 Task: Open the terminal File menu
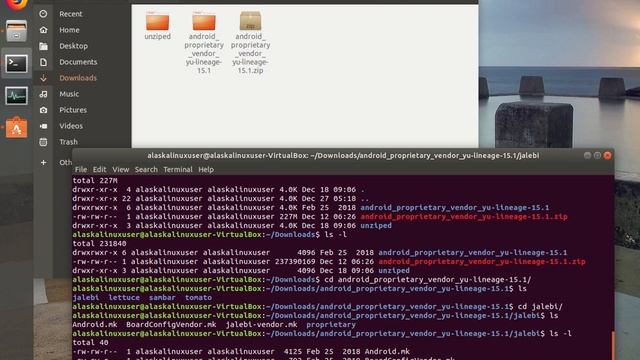[x=81, y=169]
